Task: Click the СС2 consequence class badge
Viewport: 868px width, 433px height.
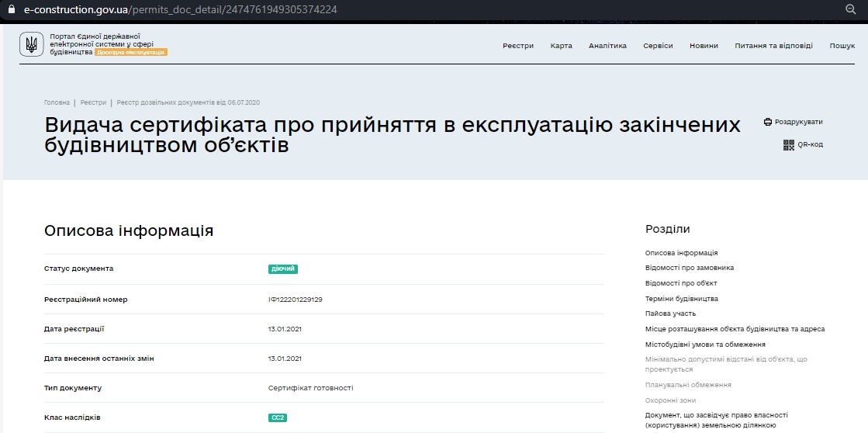Action: [x=278, y=417]
